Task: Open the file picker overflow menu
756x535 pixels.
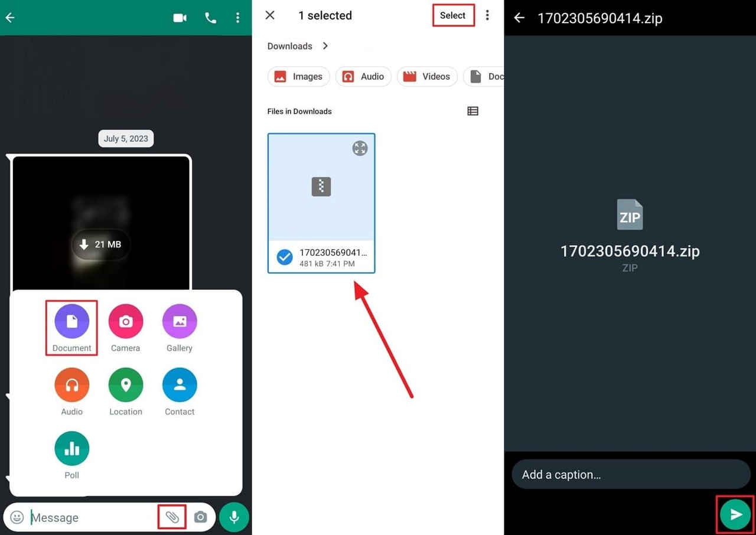Action: point(487,15)
